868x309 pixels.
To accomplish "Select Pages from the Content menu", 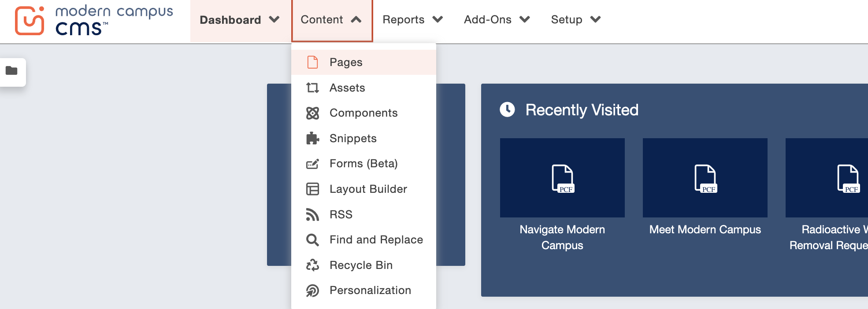I will [346, 63].
